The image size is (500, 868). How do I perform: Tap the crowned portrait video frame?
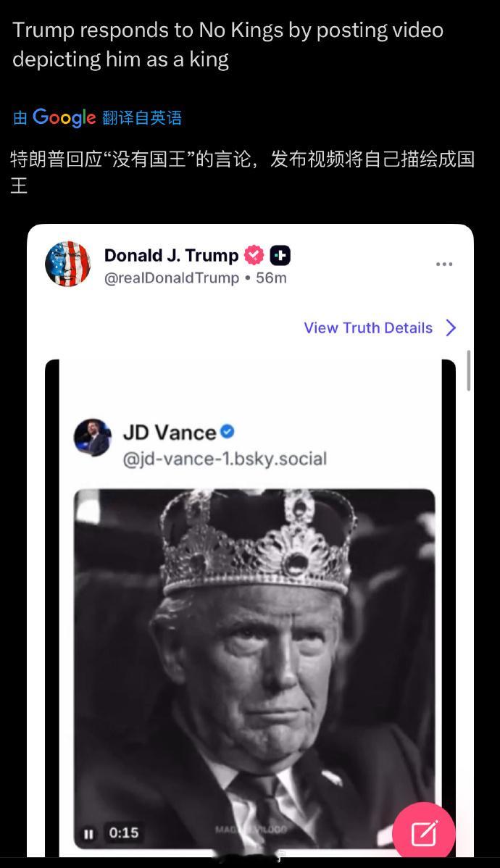pyautogui.click(x=254, y=652)
